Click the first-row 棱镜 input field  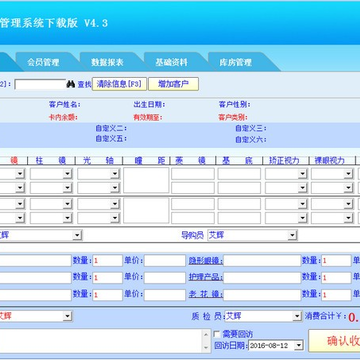coord(193,174)
